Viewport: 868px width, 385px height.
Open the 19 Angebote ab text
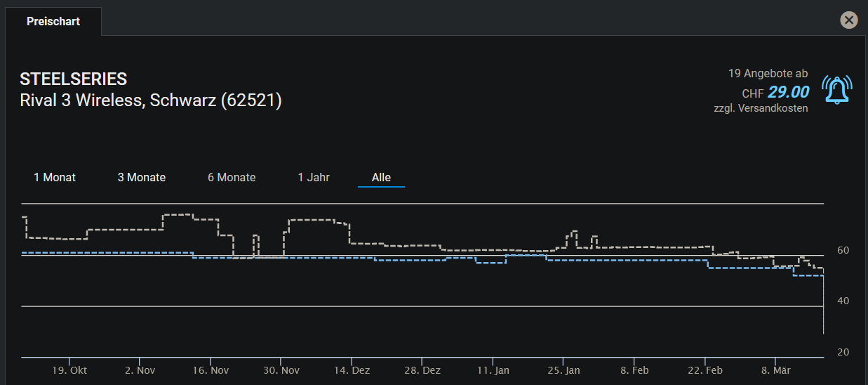click(x=768, y=73)
